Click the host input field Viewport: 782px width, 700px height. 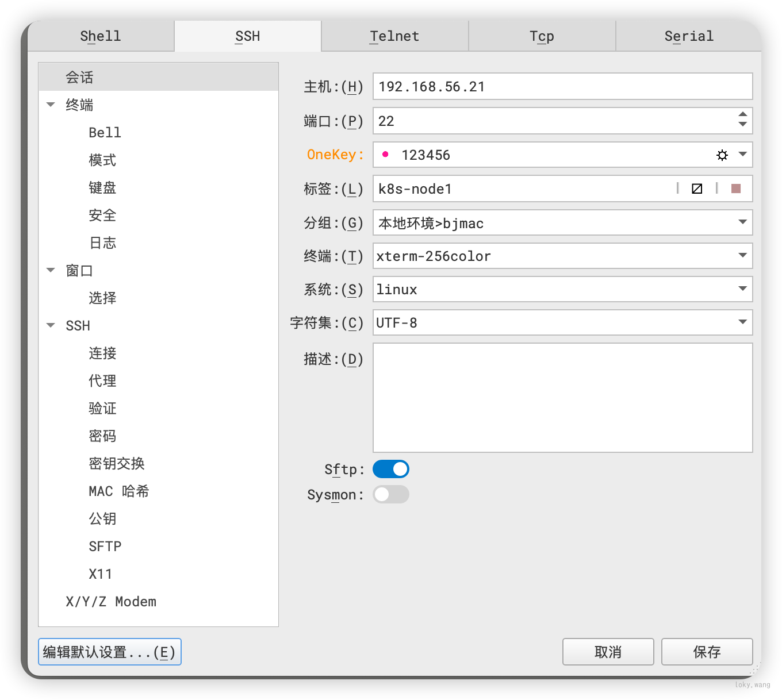(x=562, y=87)
